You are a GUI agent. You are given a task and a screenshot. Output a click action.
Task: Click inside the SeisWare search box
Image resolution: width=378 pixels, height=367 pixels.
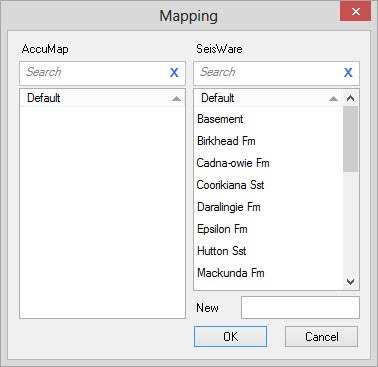coord(269,73)
